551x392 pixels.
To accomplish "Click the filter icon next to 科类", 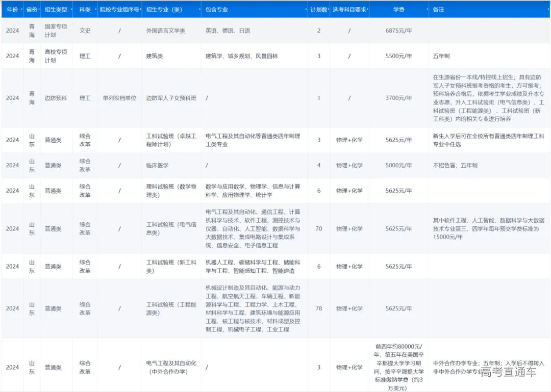I will 95,10.
